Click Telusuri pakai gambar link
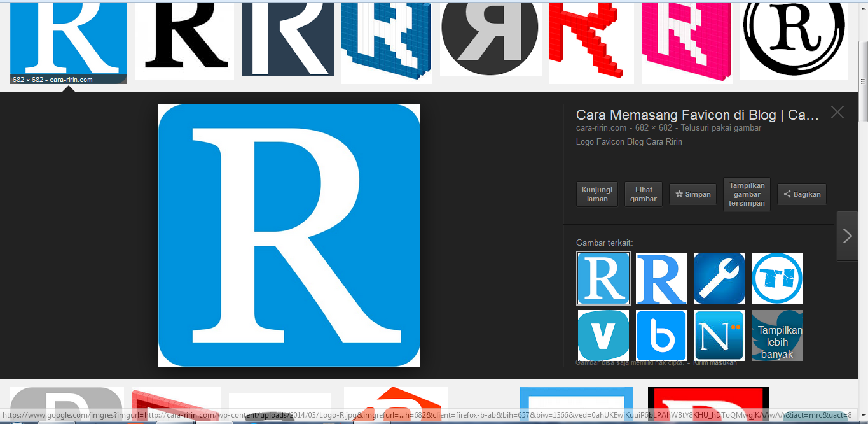 [721, 128]
